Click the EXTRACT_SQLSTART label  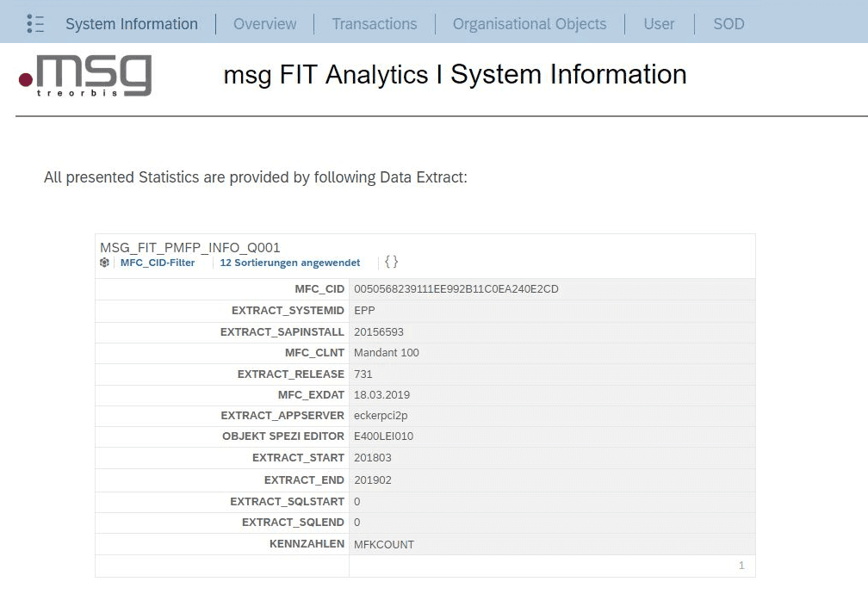coord(288,502)
